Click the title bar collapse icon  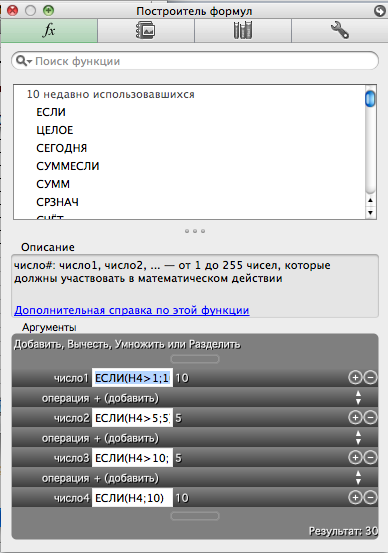point(380,11)
